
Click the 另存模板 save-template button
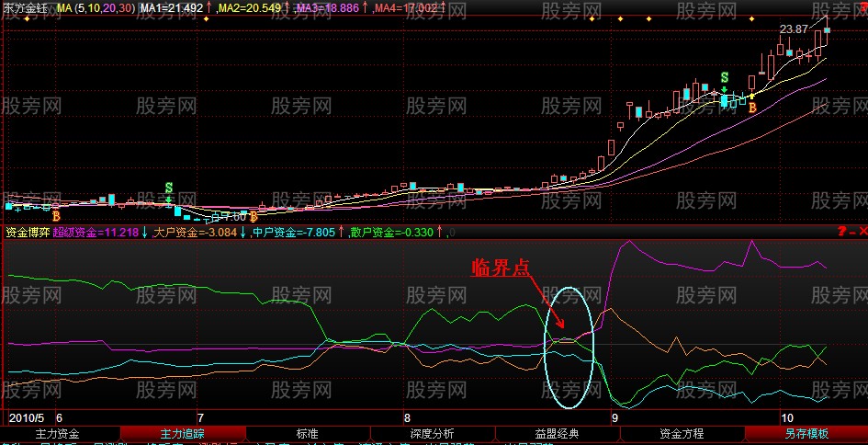point(806,433)
